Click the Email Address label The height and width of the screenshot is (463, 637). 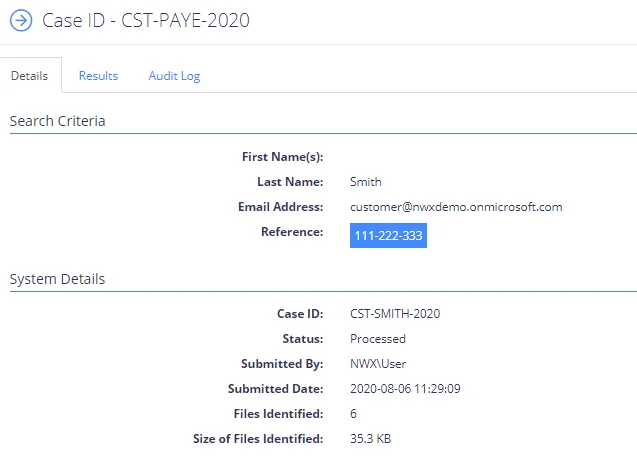coord(281,207)
